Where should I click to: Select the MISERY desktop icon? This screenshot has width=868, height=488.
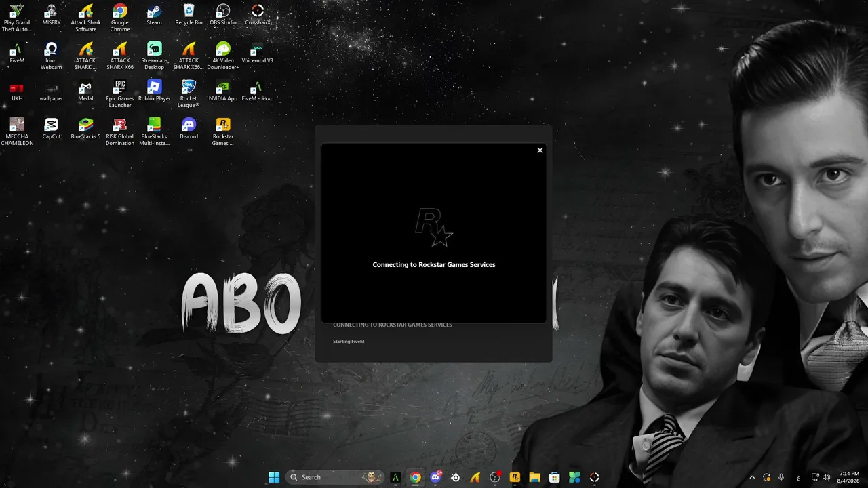51,15
